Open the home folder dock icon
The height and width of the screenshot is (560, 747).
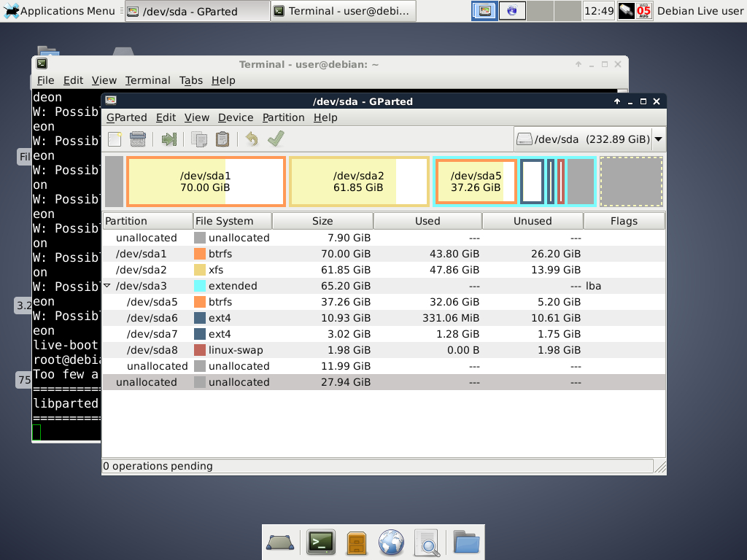point(466,542)
